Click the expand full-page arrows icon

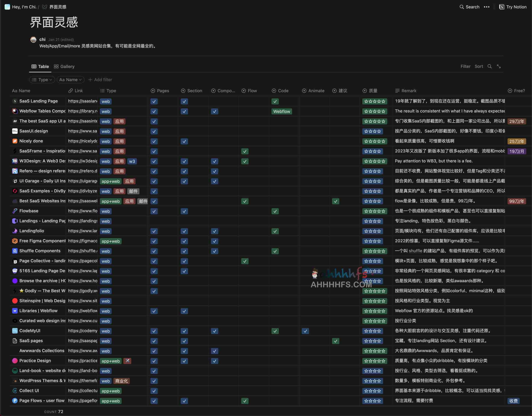click(x=499, y=66)
